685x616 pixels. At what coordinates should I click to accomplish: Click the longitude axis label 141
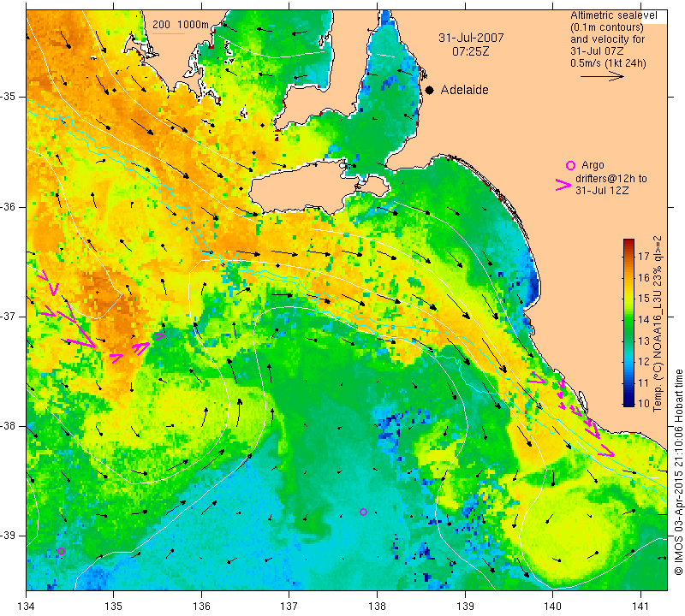coord(640,607)
